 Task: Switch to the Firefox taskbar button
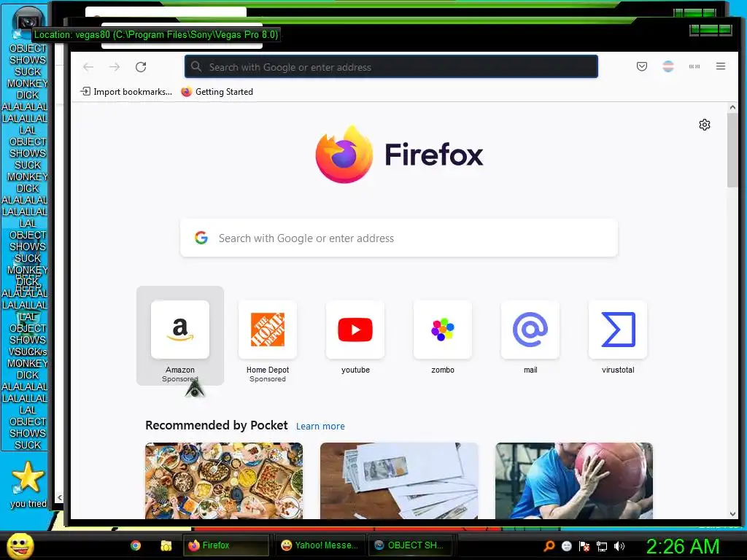(x=226, y=545)
